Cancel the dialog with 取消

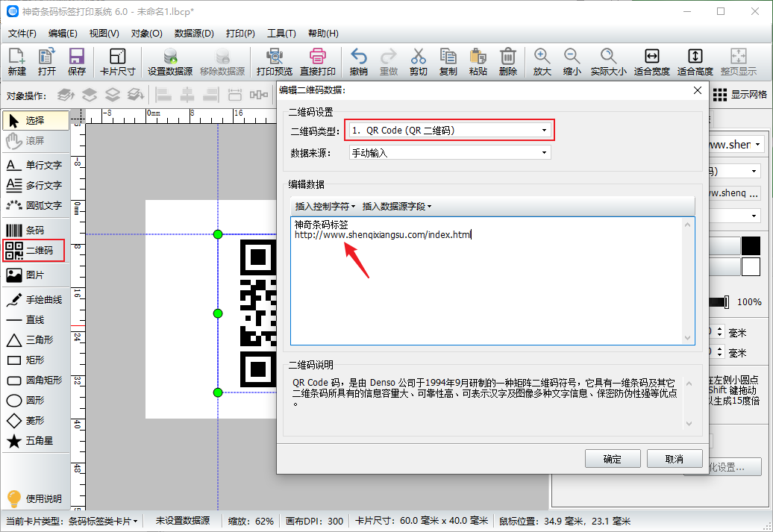tap(675, 459)
